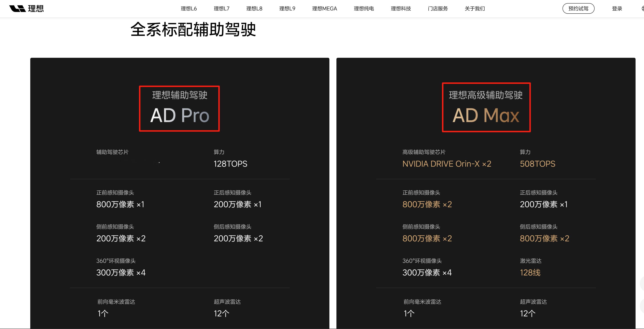
Task: Open 门店服务 navigation link
Action: pos(438,8)
